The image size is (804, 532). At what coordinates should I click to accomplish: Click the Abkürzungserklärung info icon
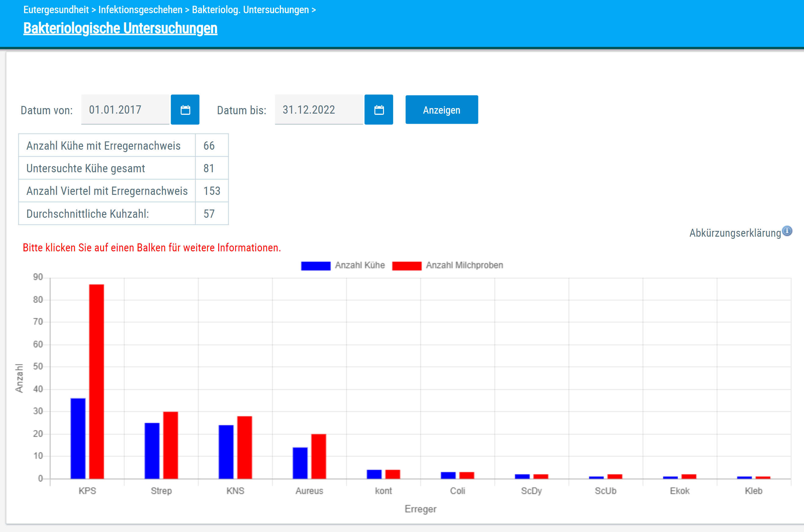click(787, 231)
